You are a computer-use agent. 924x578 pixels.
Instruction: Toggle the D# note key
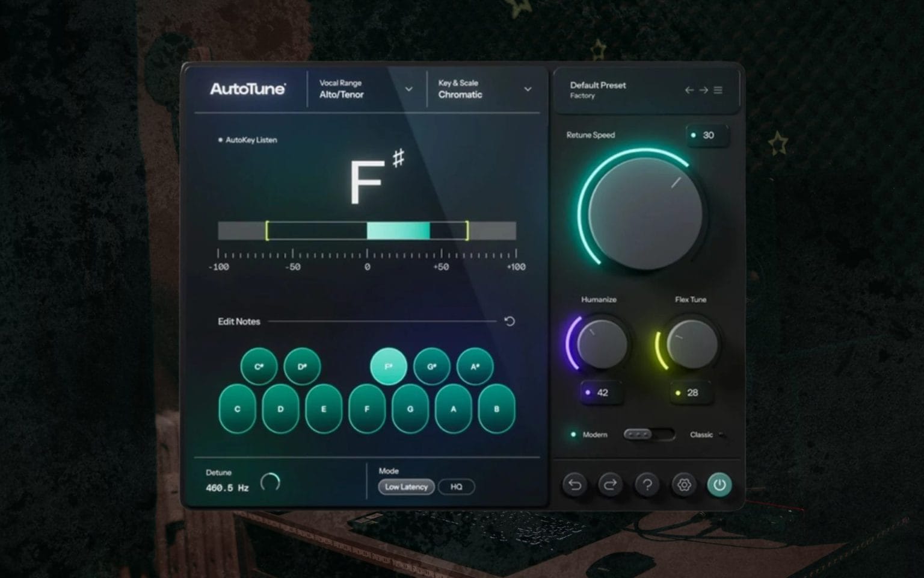pyautogui.click(x=302, y=366)
